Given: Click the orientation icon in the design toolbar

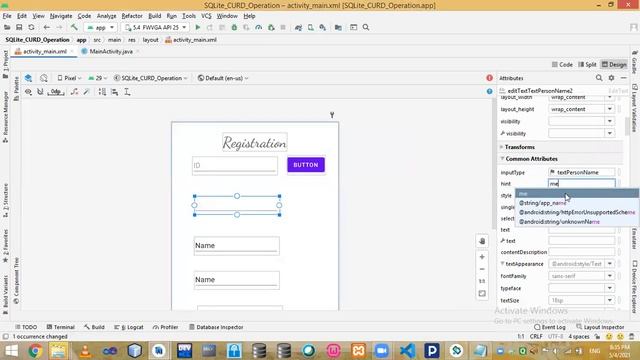Looking at the screenshot, I should coord(44,78).
